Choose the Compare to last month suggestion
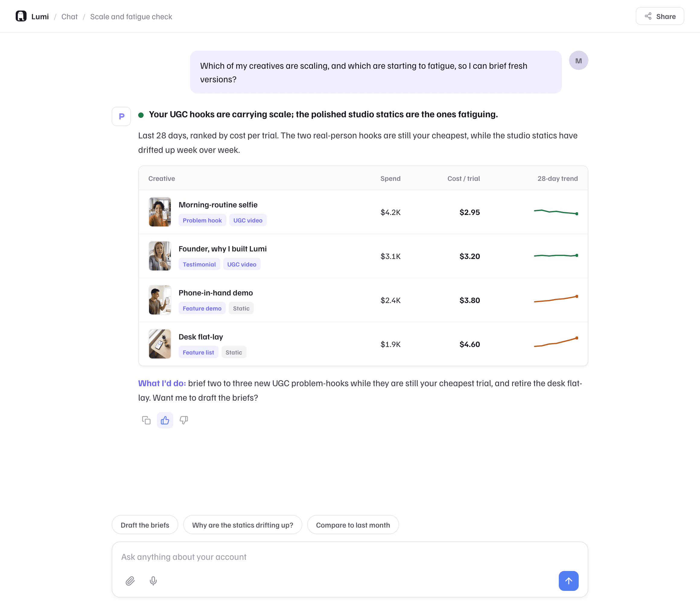 click(x=353, y=525)
